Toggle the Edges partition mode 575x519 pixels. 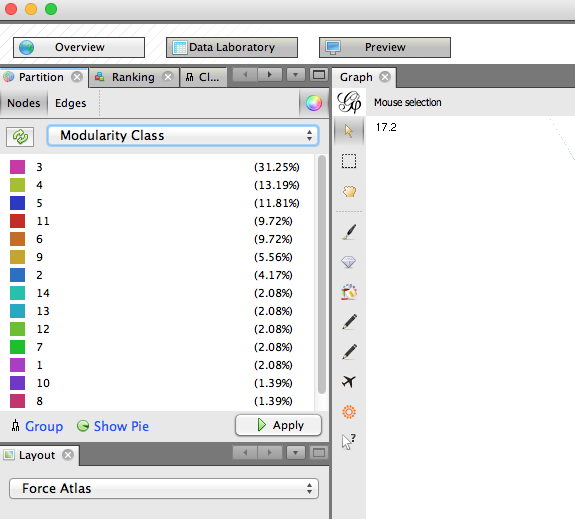tap(70, 103)
